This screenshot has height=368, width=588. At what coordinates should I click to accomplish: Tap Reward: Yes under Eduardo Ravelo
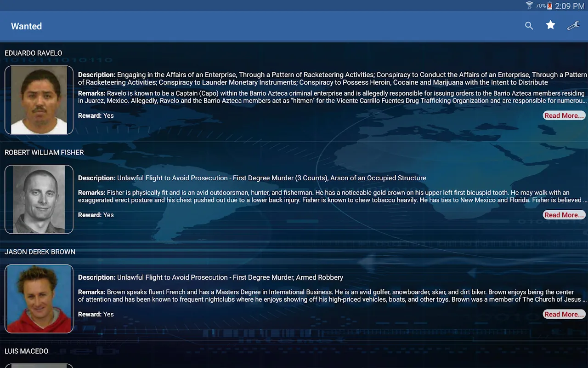coord(96,115)
